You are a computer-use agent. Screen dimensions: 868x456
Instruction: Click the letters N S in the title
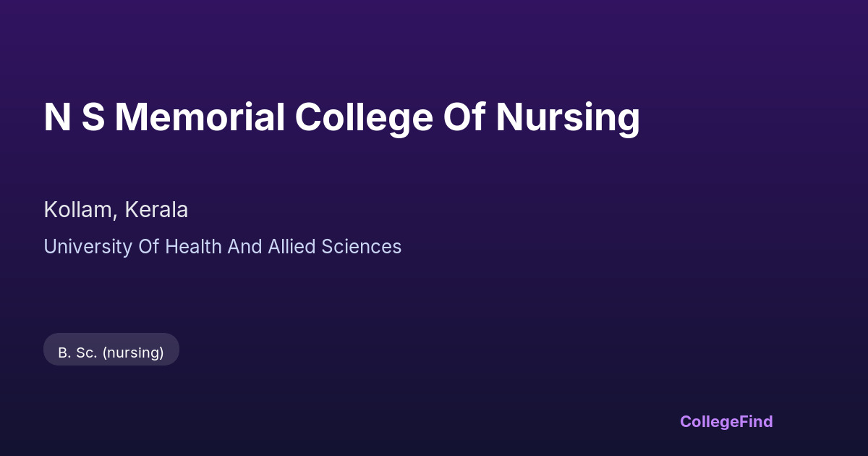[x=74, y=117]
